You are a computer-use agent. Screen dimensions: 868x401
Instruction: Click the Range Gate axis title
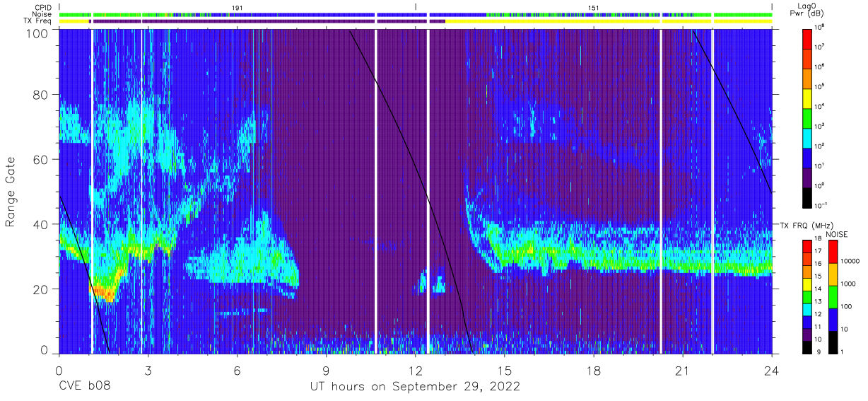tap(11, 192)
